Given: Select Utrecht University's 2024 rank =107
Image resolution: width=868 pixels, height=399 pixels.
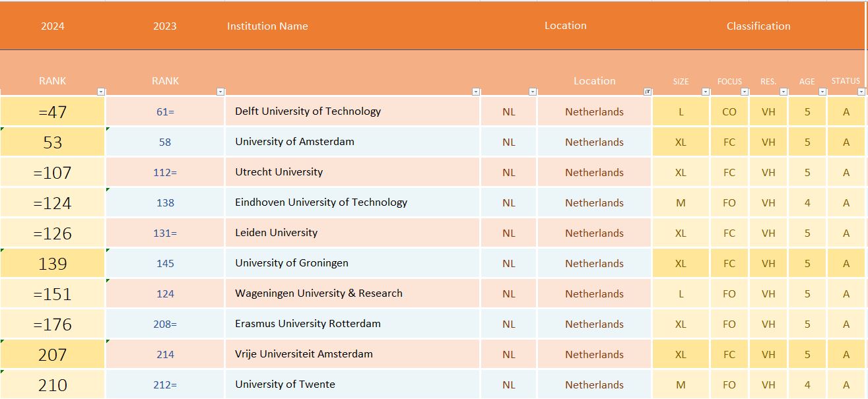Looking at the screenshot, I should (x=52, y=173).
